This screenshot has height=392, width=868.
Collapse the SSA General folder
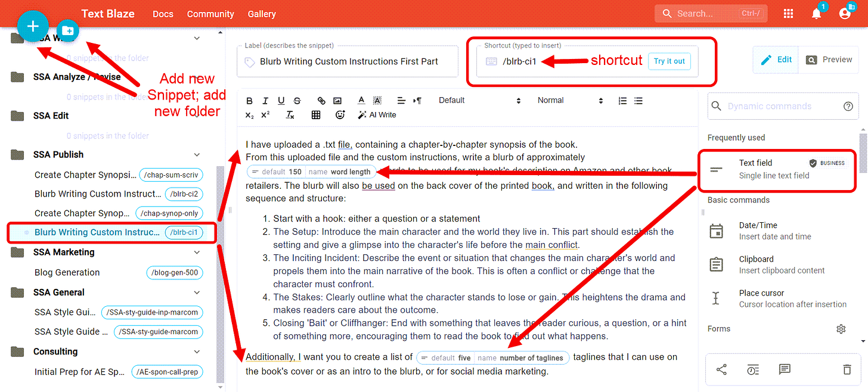[x=197, y=293]
